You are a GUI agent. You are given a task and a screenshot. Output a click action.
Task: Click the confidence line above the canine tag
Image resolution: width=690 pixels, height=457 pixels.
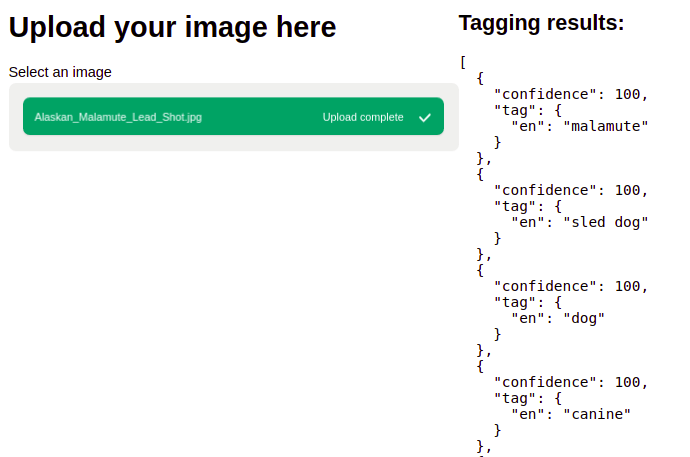tap(571, 382)
